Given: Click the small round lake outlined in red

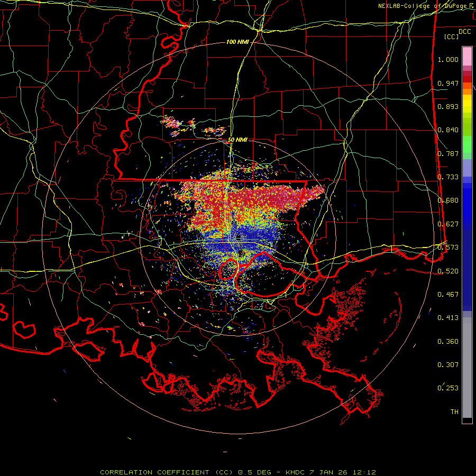Looking at the screenshot, I should pyautogui.click(x=228, y=270).
